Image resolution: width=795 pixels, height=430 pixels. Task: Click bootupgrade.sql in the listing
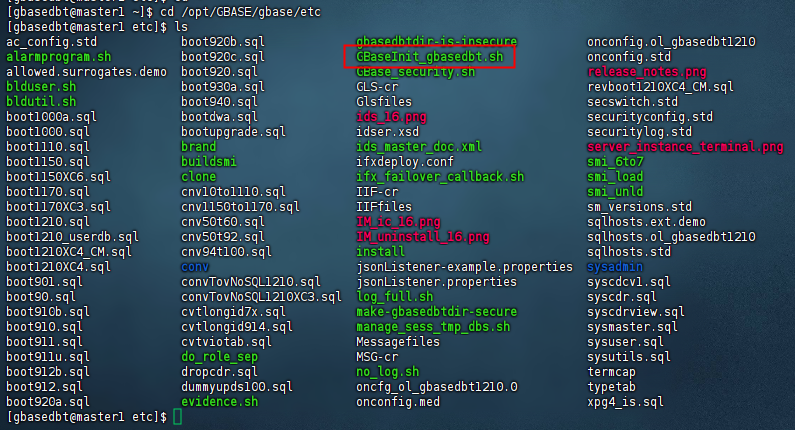[233, 132]
